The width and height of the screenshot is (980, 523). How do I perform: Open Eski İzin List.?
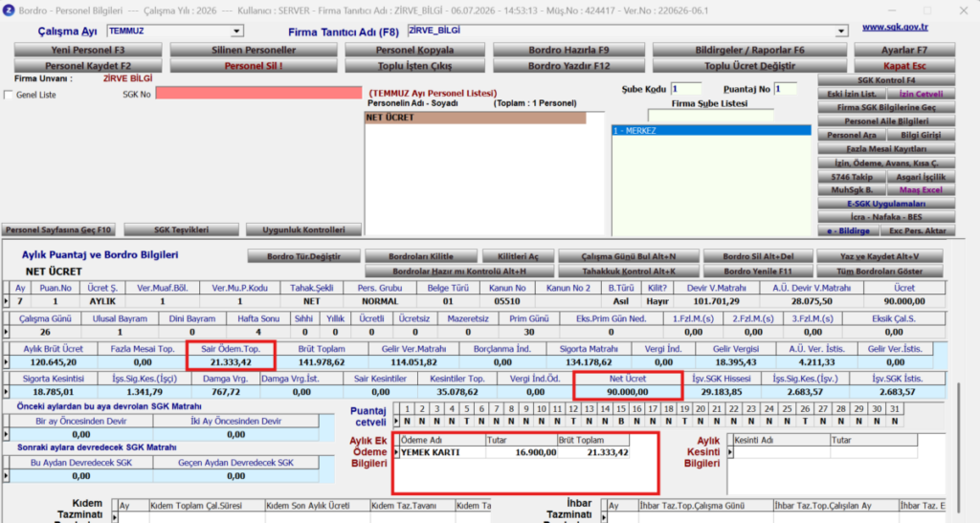[851, 95]
